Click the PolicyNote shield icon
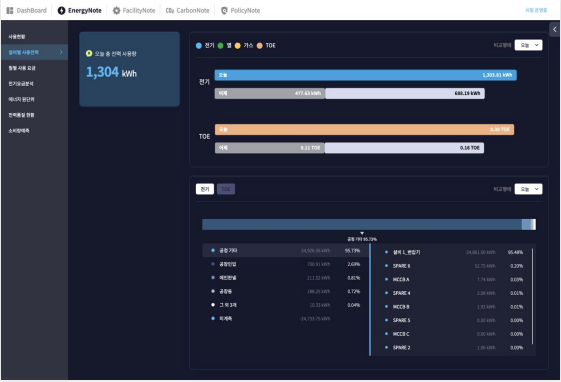The image size is (561, 382). click(x=224, y=10)
